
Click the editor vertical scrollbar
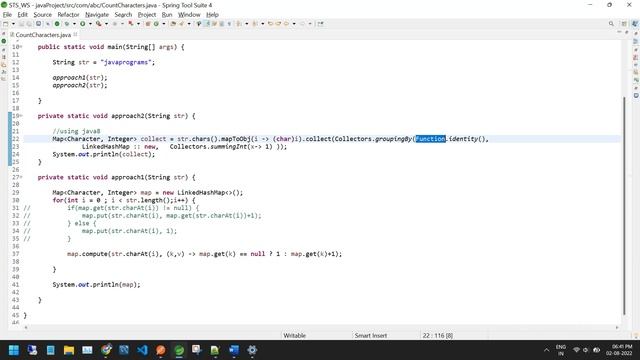(x=624, y=206)
